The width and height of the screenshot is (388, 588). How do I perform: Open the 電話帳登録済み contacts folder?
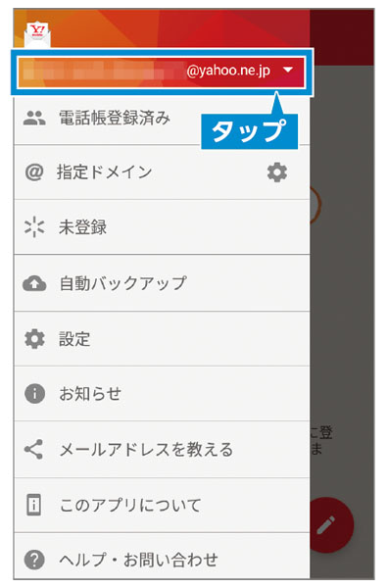(x=162, y=118)
